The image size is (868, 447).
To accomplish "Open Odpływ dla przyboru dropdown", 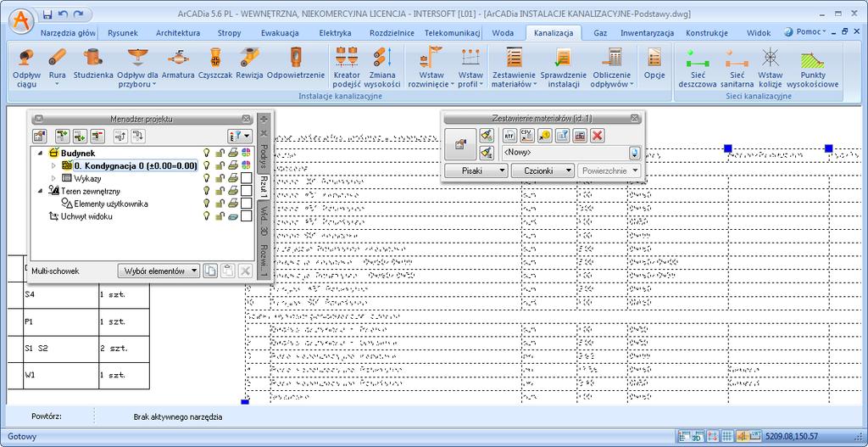I will click(x=153, y=85).
